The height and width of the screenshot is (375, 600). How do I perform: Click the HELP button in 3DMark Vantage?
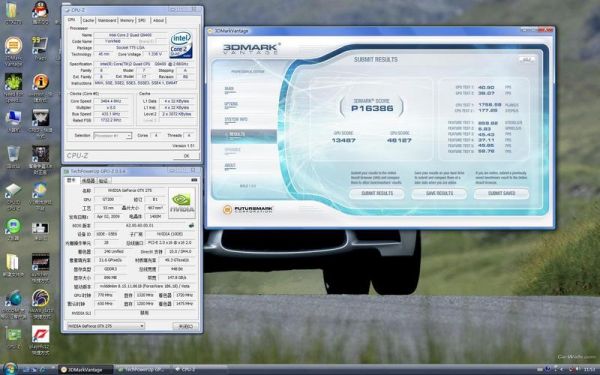[x=527, y=60]
